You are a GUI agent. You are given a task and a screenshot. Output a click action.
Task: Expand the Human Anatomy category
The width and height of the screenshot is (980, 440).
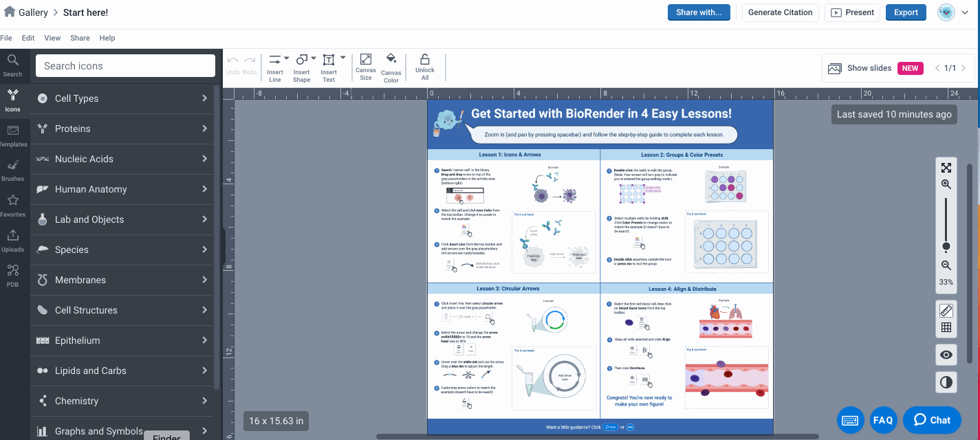[x=124, y=189]
